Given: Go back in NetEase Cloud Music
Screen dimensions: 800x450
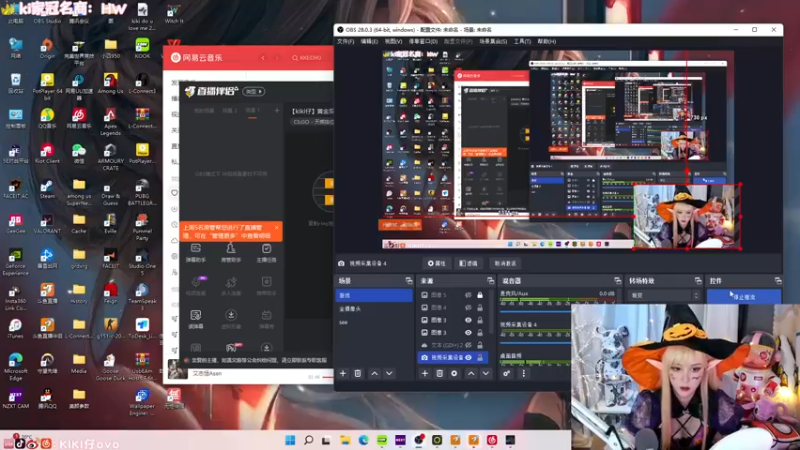Looking at the screenshot, I should (263, 58).
